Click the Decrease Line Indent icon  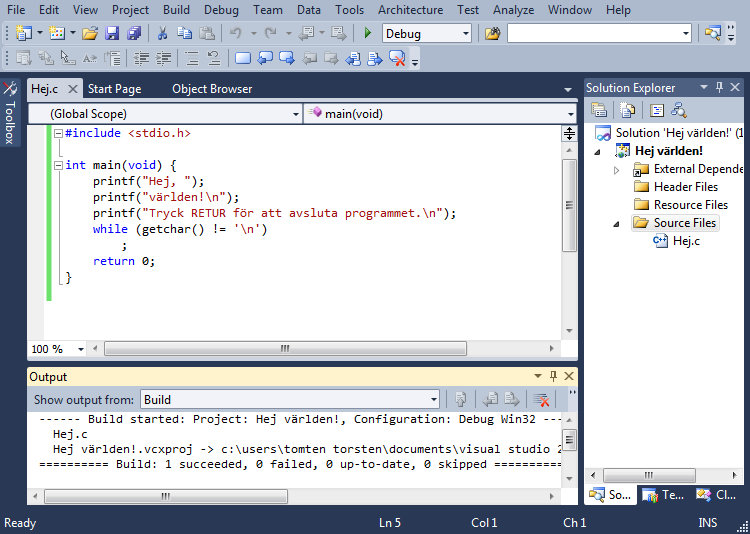coord(142,58)
